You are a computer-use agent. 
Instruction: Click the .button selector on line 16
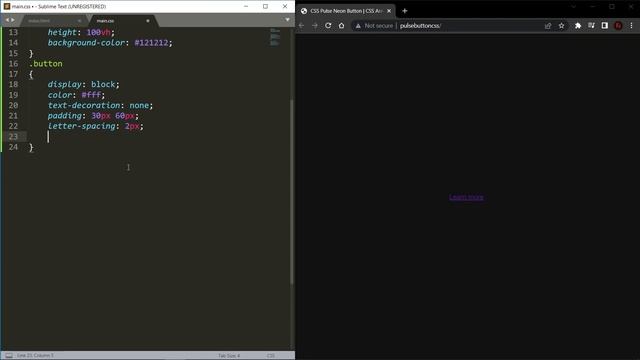point(46,64)
